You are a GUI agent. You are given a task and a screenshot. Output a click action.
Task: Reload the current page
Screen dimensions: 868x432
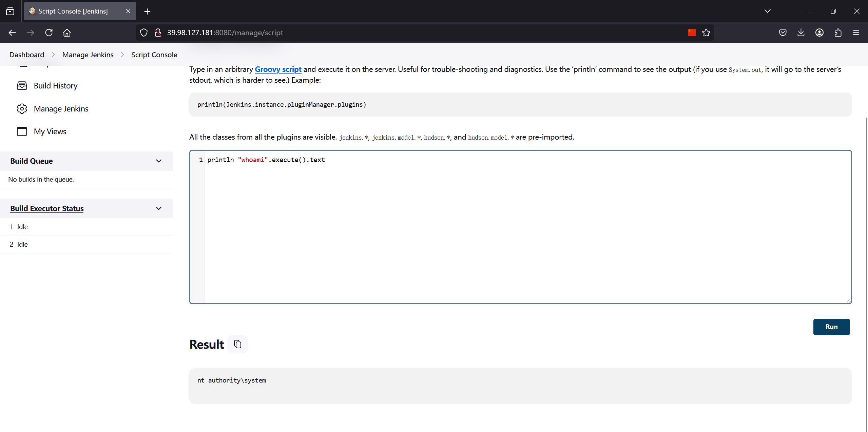click(x=49, y=33)
